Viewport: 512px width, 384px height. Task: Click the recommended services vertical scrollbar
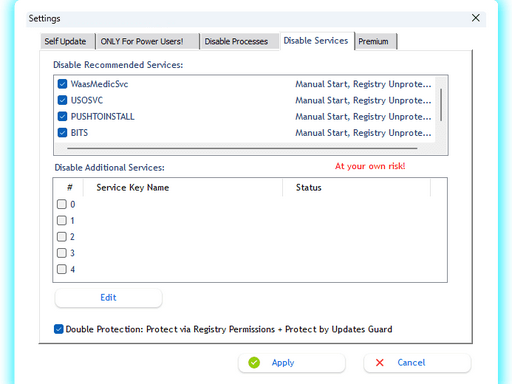pyautogui.click(x=441, y=105)
